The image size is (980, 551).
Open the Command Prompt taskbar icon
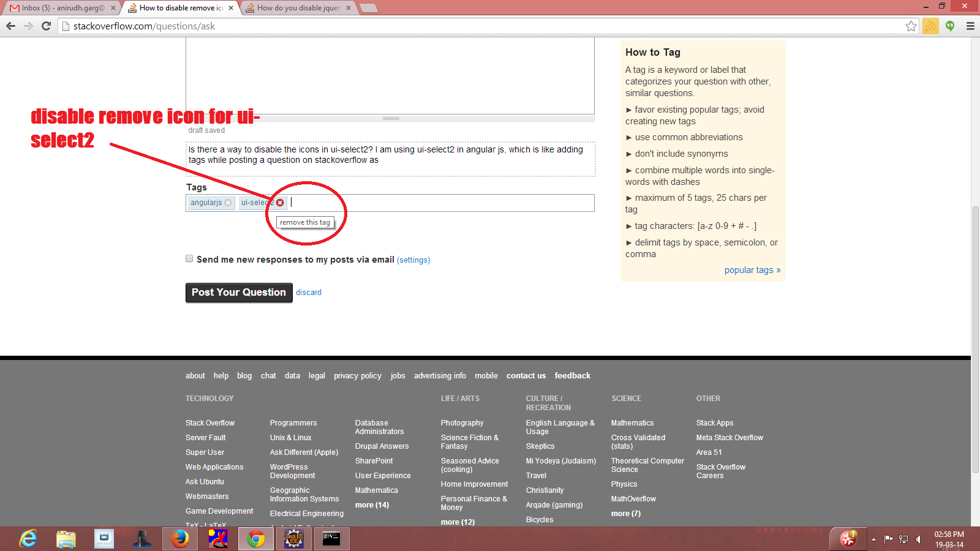pos(332,539)
